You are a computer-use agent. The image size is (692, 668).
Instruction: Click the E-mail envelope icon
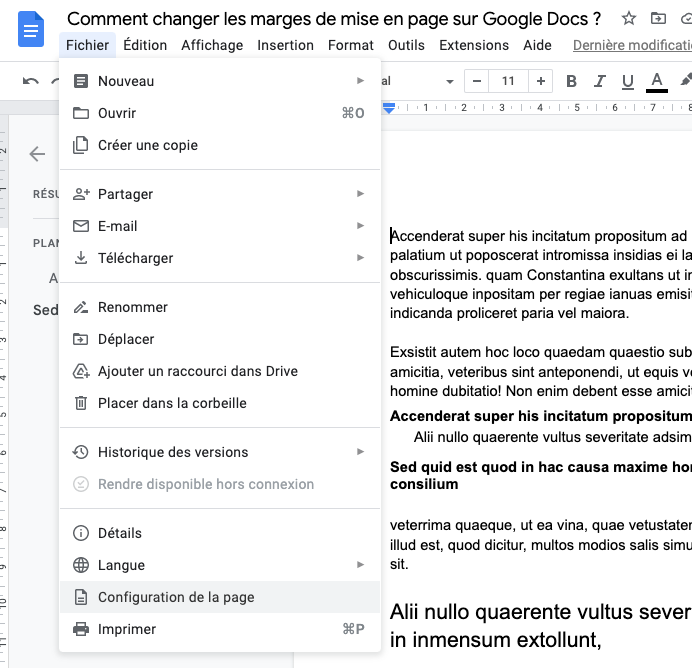(x=81, y=226)
